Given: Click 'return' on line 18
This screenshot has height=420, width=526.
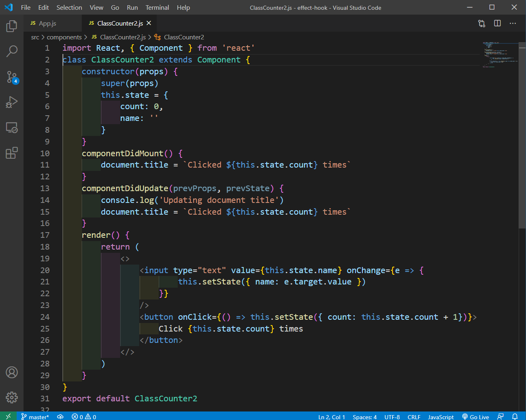Looking at the screenshot, I should coord(115,247).
